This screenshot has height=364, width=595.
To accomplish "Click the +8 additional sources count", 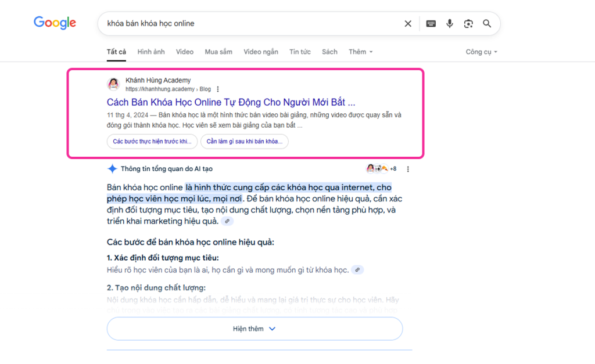I will pyautogui.click(x=393, y=169).
